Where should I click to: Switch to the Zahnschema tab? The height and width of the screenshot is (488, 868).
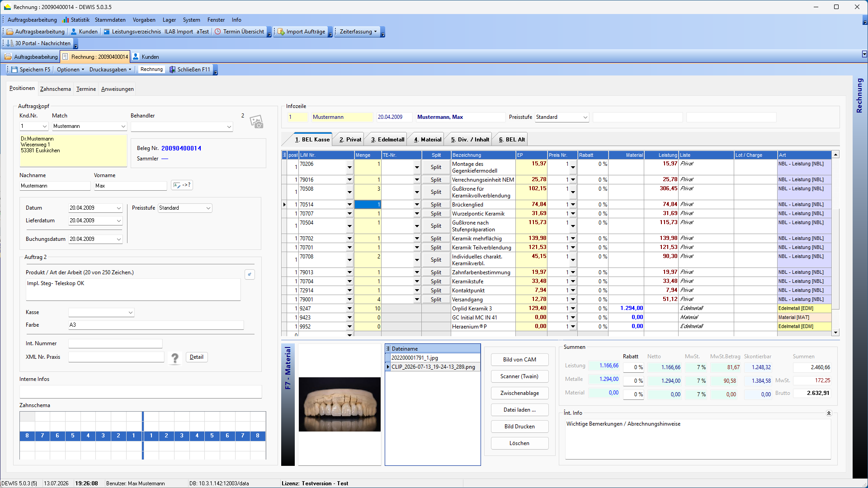pos(55,89)
